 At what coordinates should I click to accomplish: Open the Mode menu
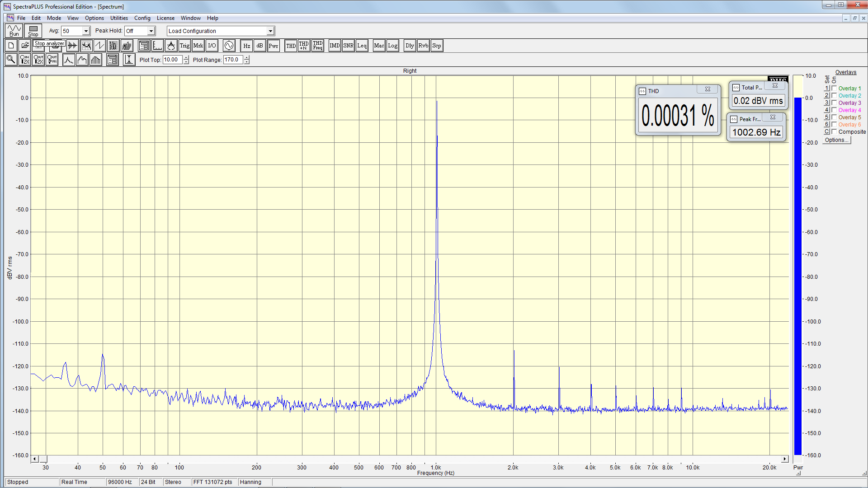pyautogui.click(x=54, y=18)
